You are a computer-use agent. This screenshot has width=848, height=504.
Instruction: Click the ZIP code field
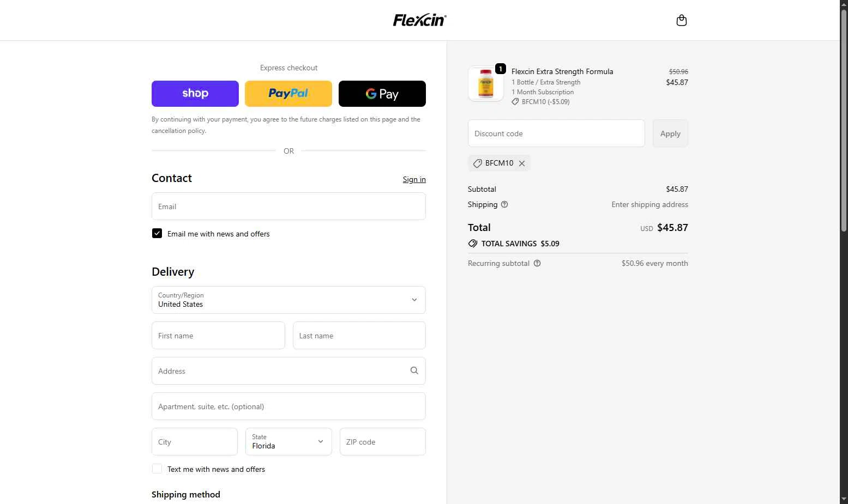[383, 442]
